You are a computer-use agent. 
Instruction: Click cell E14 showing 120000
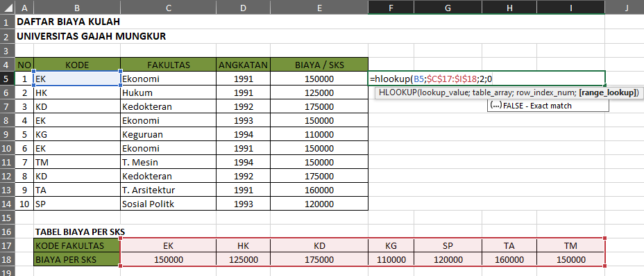point(319,204)
